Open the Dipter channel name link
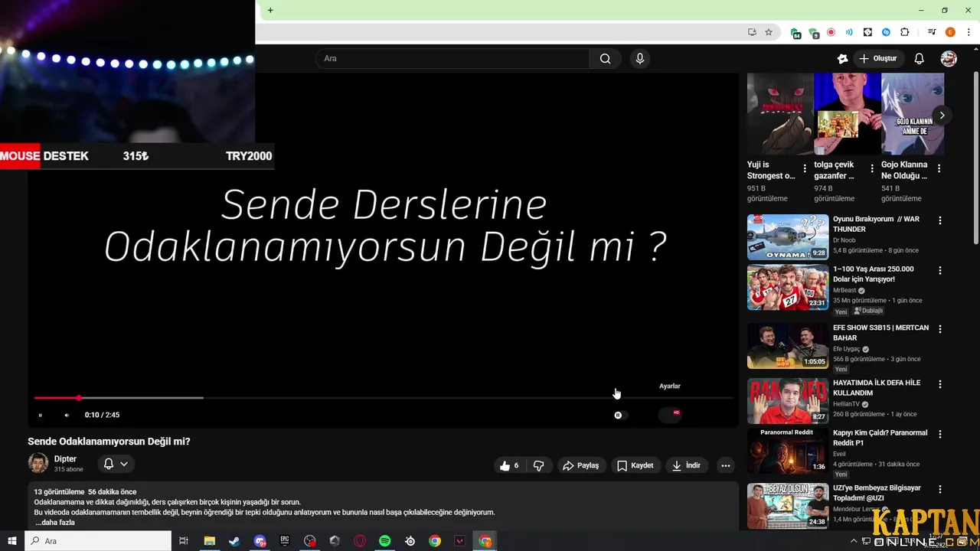 click(65, 459)
